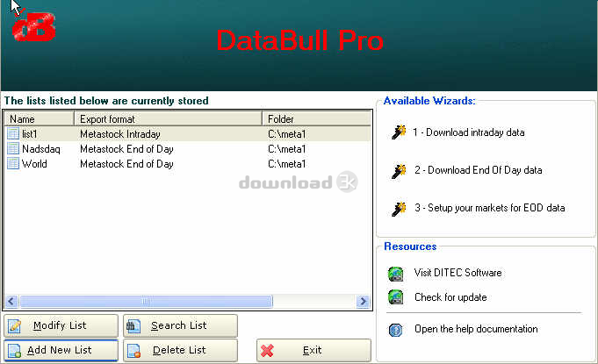The width and height of the screenshot is (598, 364).
Task: Click the globe icon beside Visit DITEC Software
Action: [x=395, y=274]
